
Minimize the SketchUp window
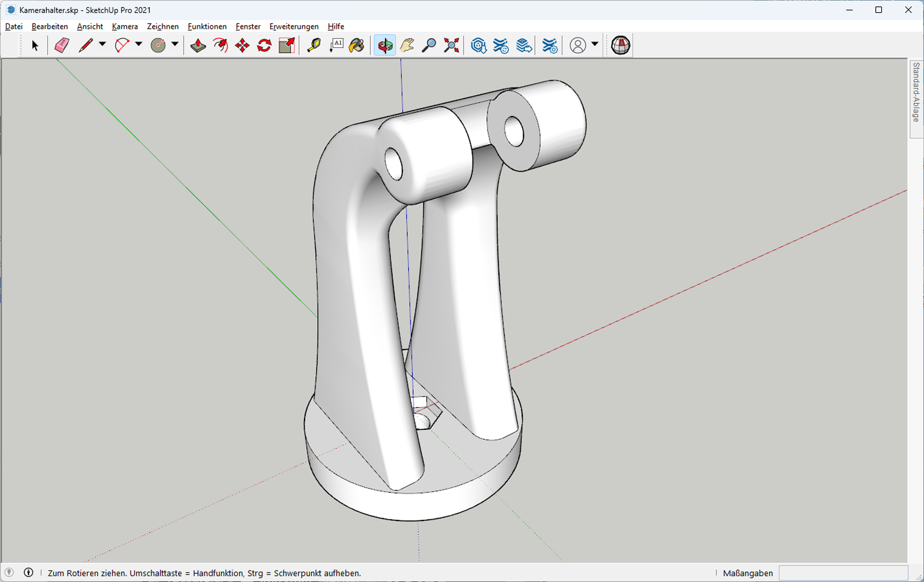(x=849, y=10)
